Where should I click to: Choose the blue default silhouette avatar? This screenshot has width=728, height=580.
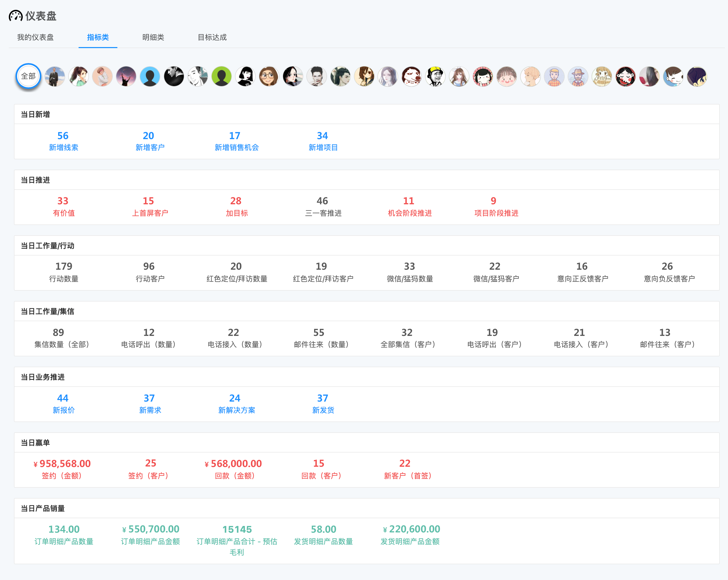[x=150, y=76]
